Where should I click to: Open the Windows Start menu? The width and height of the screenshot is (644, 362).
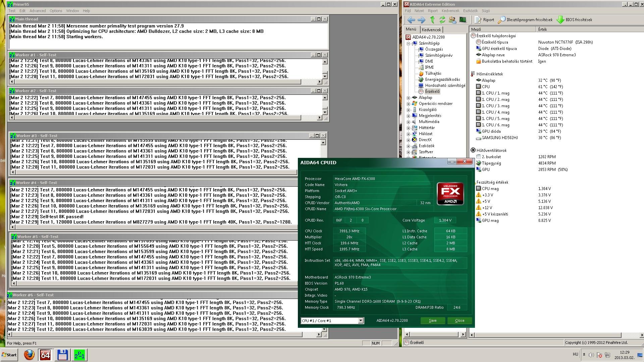[x=9, y=355]
